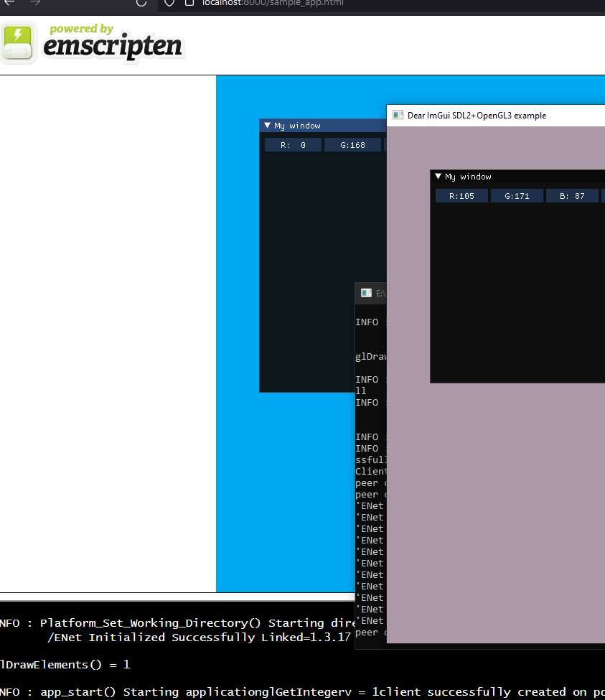Click the G:168 field in the blue window
Image resolution: width=605 pixels, height=700 pixels.
[x=352, y=144]
